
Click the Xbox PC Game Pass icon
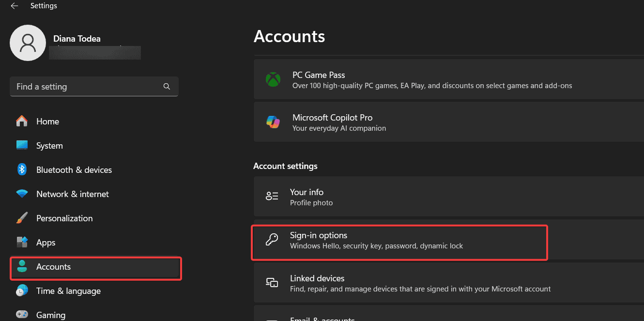273,79
